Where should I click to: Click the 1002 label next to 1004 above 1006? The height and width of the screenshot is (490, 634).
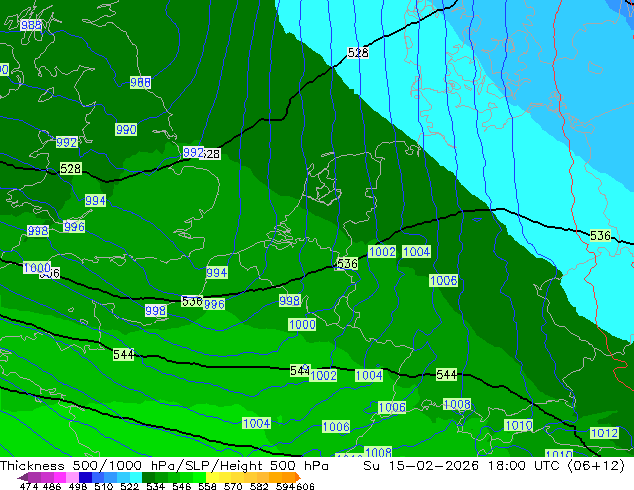382,251
